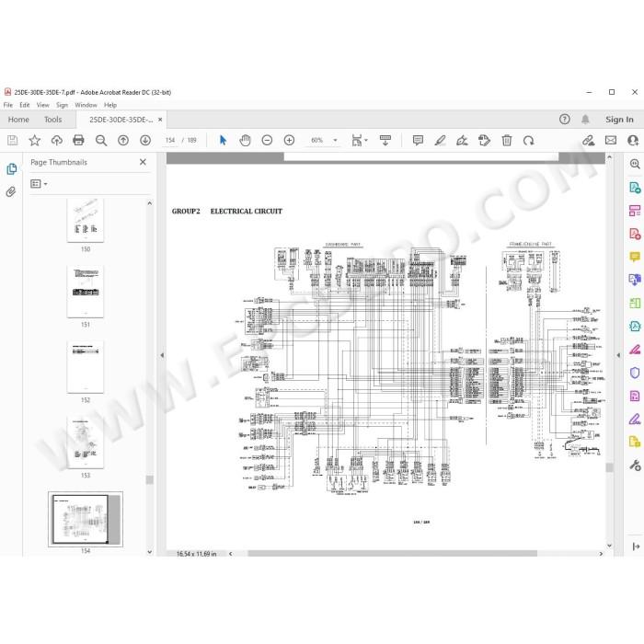Click the horizontal scrollbar of the document

(392, 554)
